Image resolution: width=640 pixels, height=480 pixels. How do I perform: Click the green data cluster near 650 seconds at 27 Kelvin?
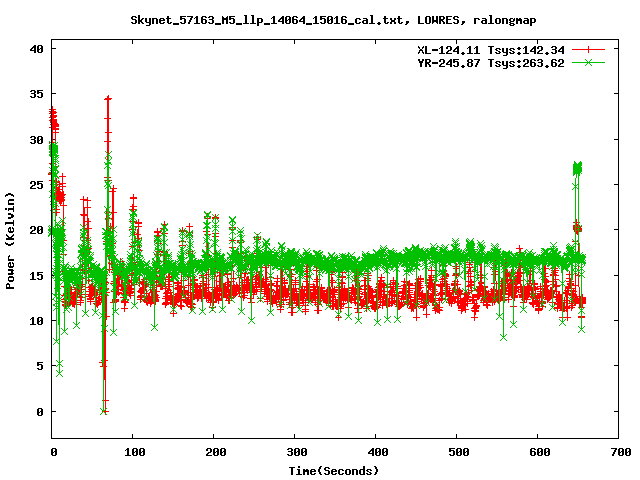(x=577, y=168)
